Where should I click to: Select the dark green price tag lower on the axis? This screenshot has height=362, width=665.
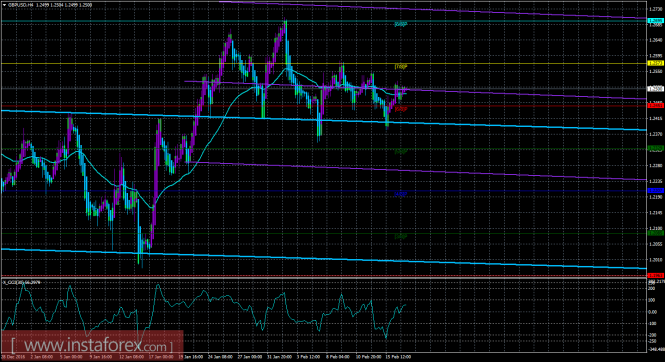(x=655, y=233)
